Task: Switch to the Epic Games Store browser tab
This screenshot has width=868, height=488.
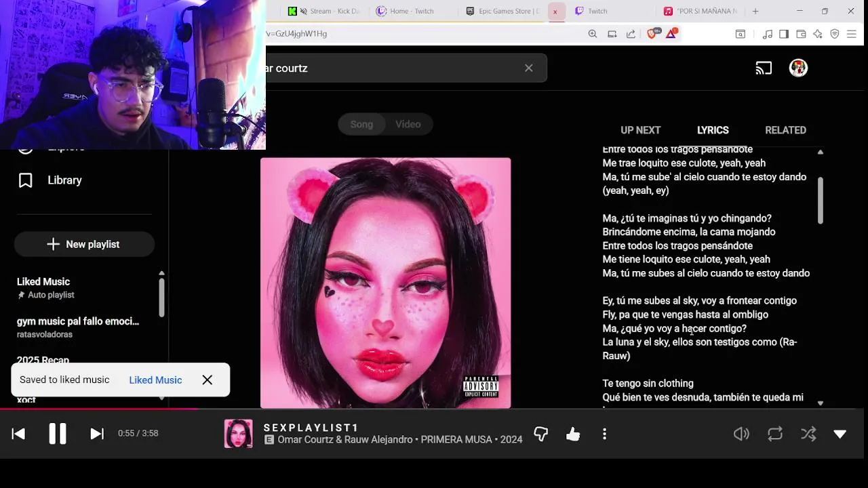Action: point(502,11)
